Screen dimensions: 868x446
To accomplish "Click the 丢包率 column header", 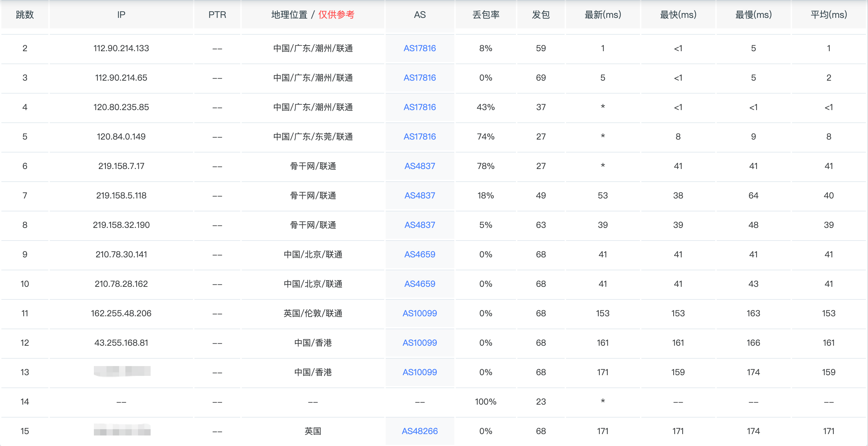I will click(485, 15).
